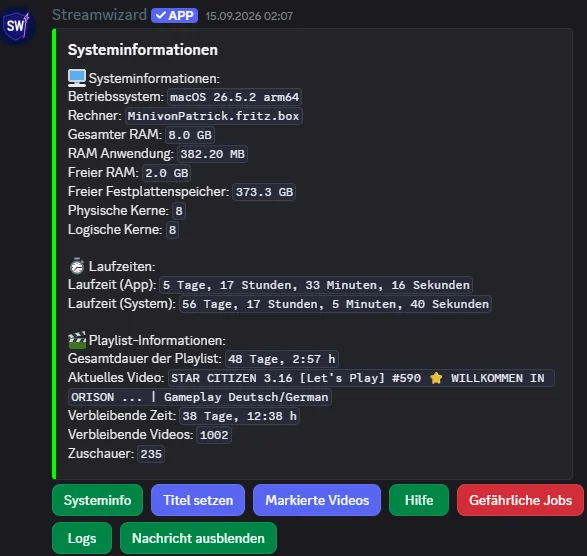Click the playlist duration 48 Tage, 2:57 h
The image size is (587, 556).
click(282, 359)
